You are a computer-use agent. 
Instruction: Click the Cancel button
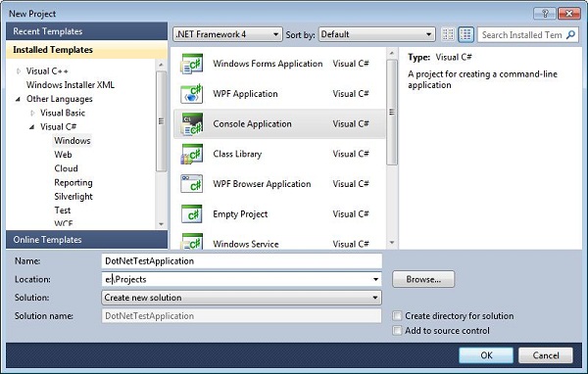pyautogui.click(x=546, y=354)
